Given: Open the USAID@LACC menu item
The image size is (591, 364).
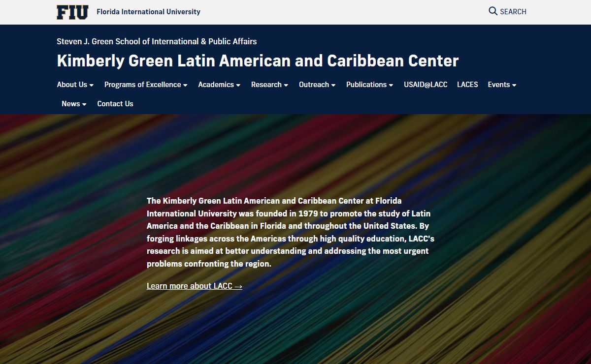Looking at the screenshot, I should point(426,85).
